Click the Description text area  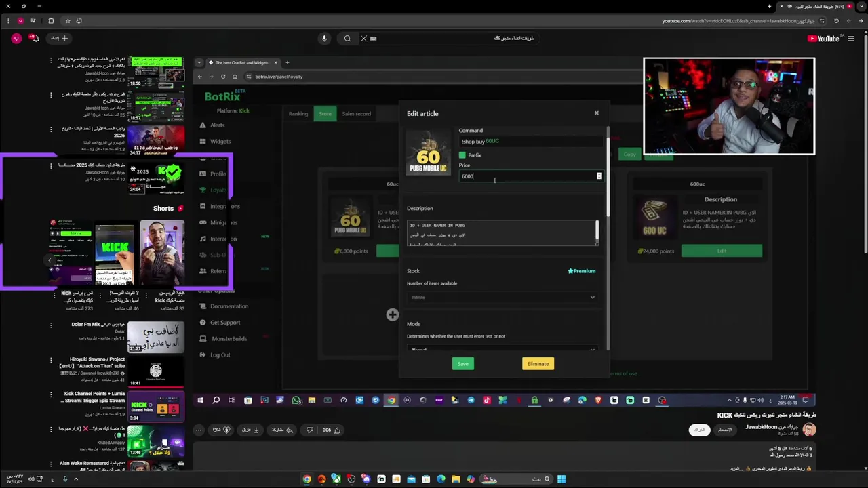point(502,233)
